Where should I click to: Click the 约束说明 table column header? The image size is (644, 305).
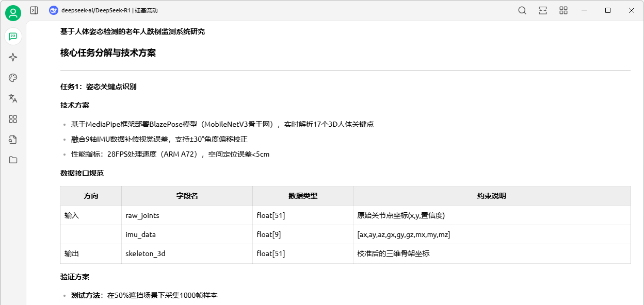coord(492,196)
